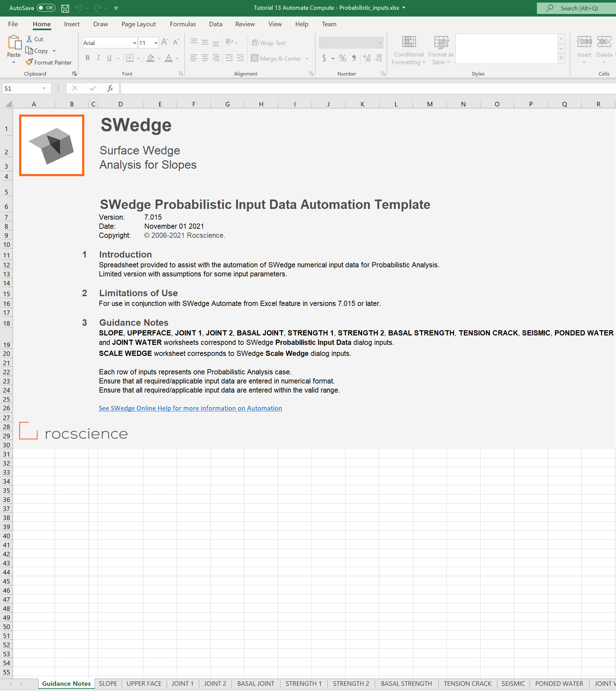Click the Search box
The image size is (616, 691).
pos(576,8)
